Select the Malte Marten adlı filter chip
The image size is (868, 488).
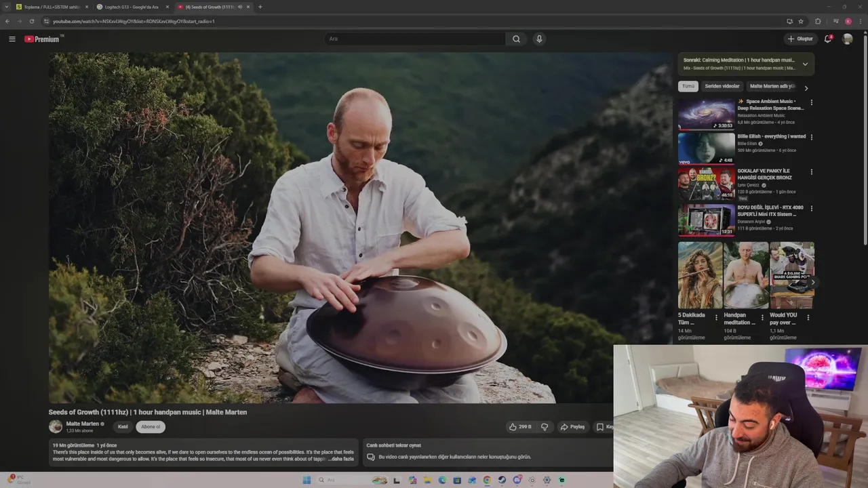coord(772,87)
